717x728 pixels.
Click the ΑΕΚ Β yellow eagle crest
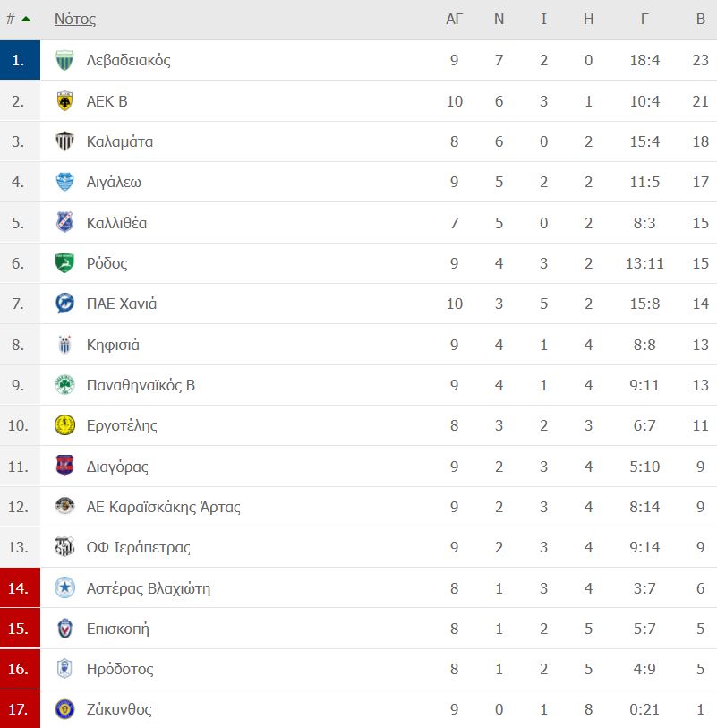pos(64,101)
